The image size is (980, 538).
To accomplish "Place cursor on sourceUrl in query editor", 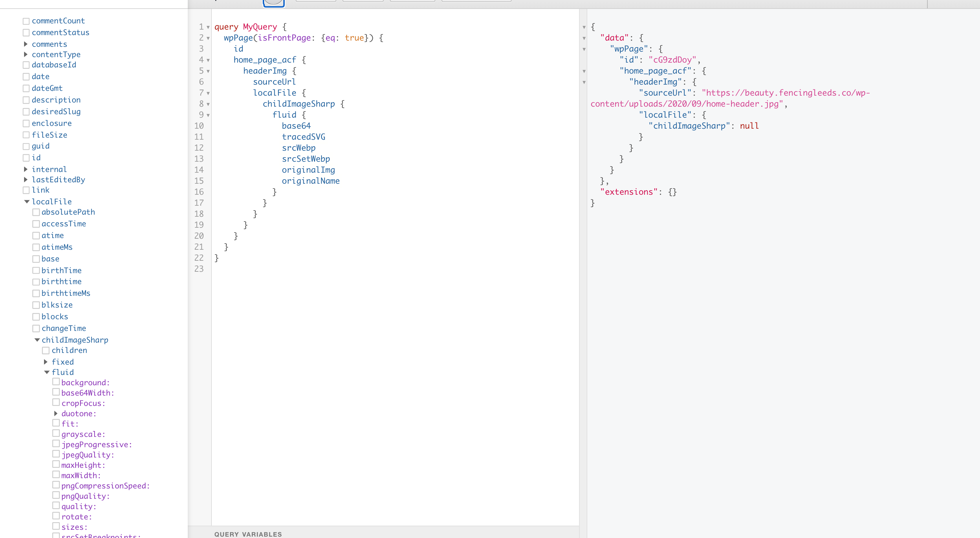I will click(274, 82).
